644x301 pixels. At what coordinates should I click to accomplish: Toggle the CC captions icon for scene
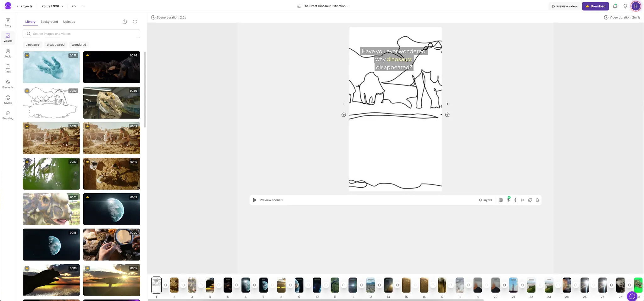[x=501, y=200]
